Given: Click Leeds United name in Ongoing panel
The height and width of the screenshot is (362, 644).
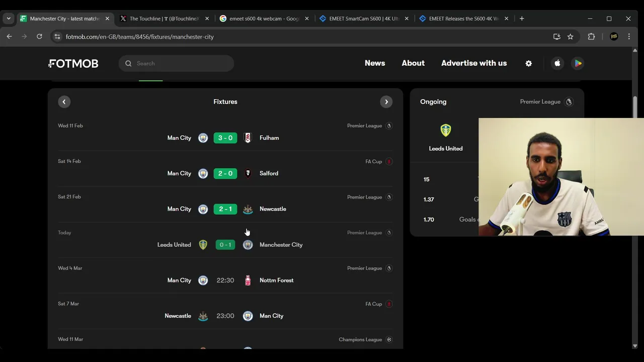Looking at the screenshot, I should [446, 148].
